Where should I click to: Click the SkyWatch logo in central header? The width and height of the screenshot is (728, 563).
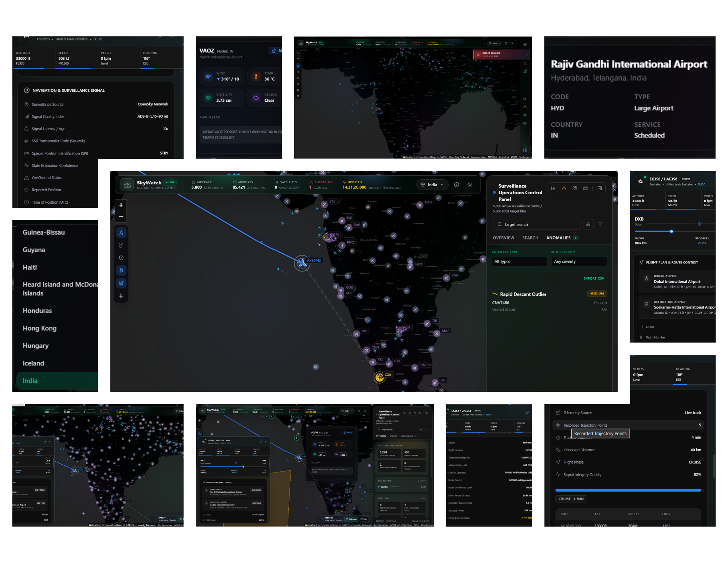coord(127,185)
